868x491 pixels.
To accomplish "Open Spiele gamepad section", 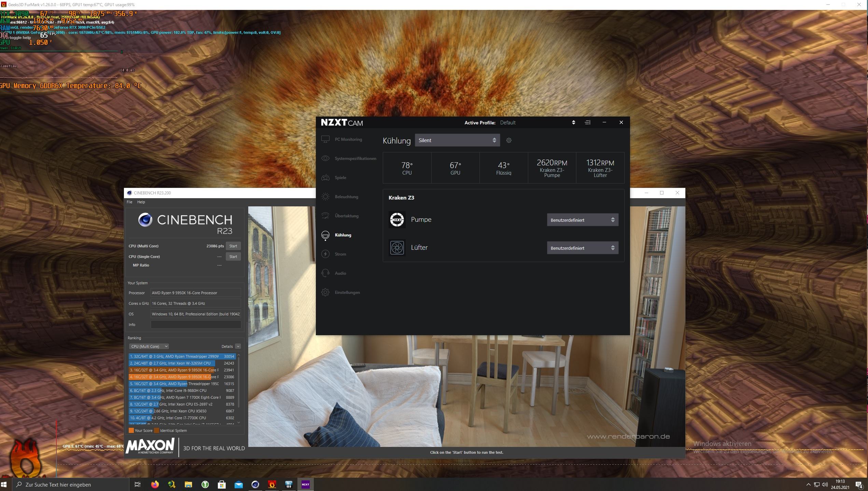I will point(340,178).
